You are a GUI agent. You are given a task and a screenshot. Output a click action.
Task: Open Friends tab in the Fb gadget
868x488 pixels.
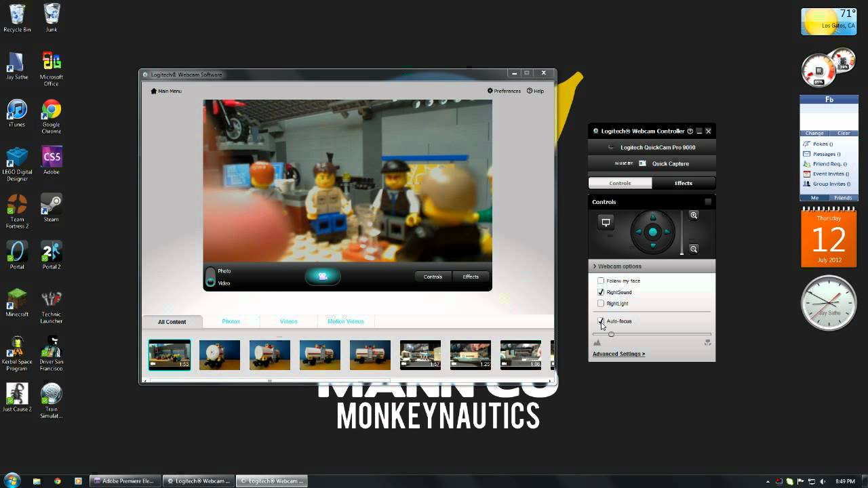pyautogui.click(x=843, y=198)
